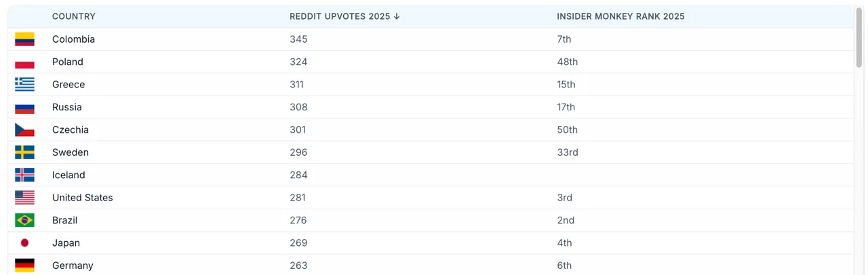Click the Iceland flag icon
The height and width of the screenshot is (275, 868).
[x=24, y=175]
